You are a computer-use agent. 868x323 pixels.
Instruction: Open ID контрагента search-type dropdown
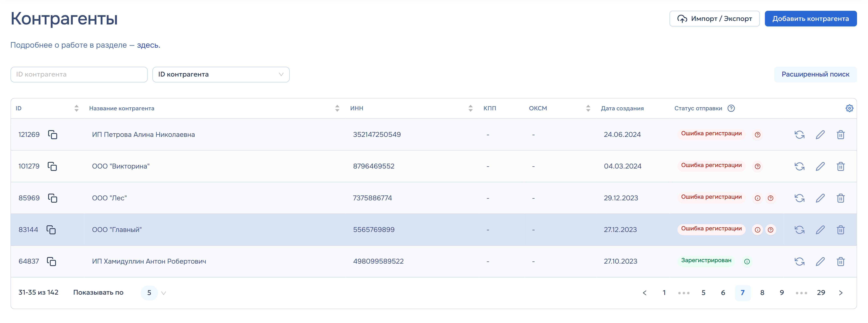(x=221, y=74)
